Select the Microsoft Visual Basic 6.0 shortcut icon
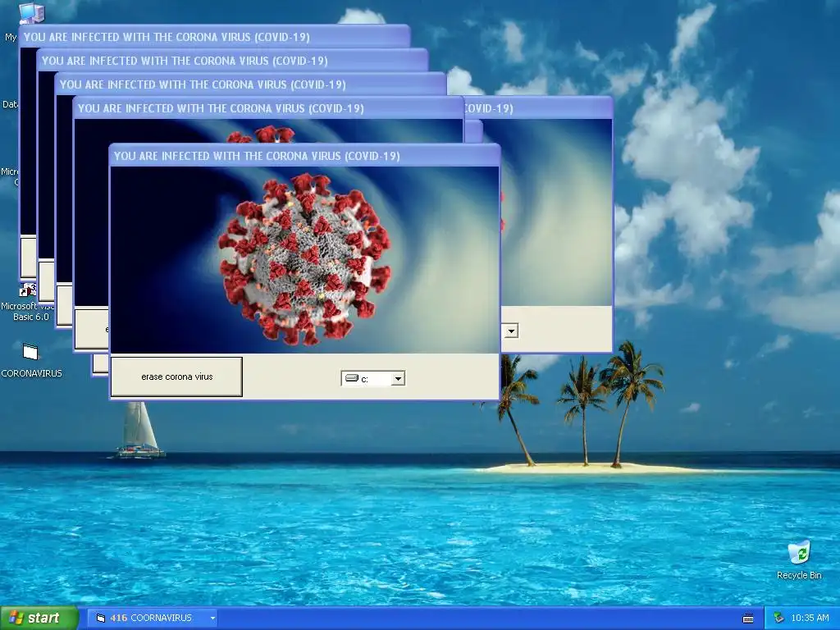This screenshot has width=840, height=630. click(27, 290)
